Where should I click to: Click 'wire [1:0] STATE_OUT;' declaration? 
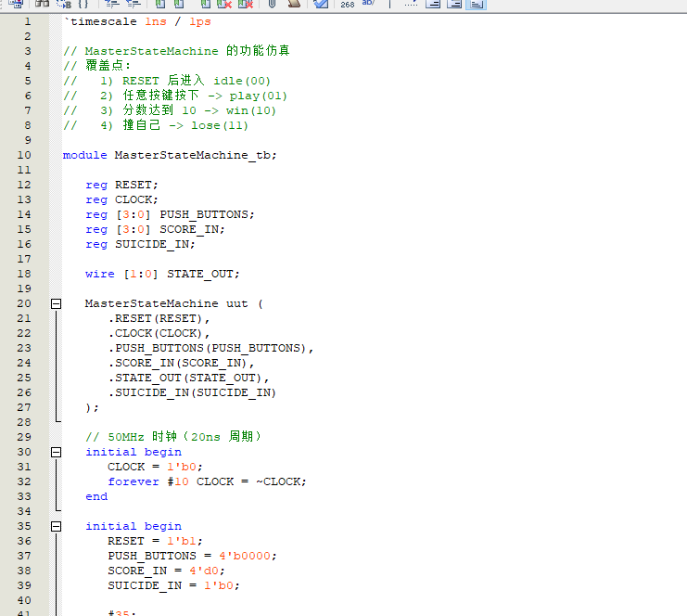point(162,274)
